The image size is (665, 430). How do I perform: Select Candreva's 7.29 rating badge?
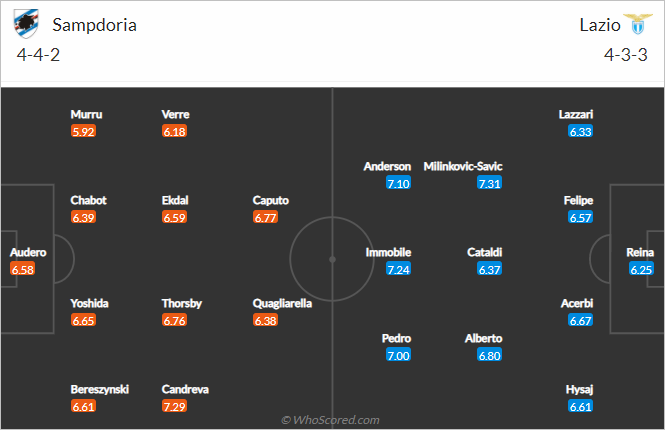point(175,406)
